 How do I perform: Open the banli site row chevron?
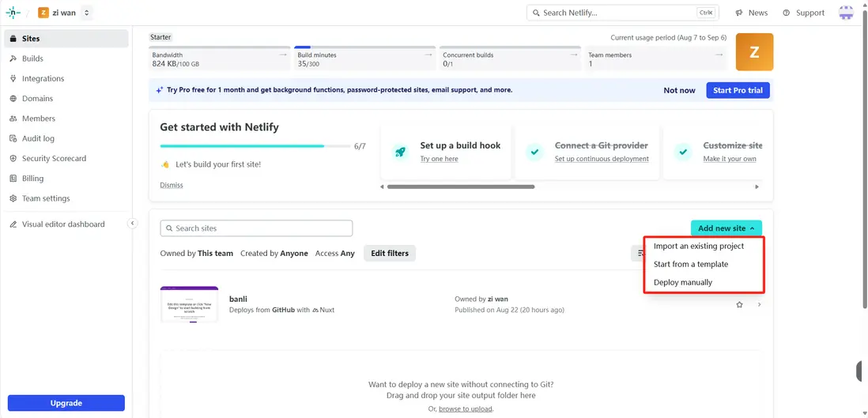(x=759, y=304)
